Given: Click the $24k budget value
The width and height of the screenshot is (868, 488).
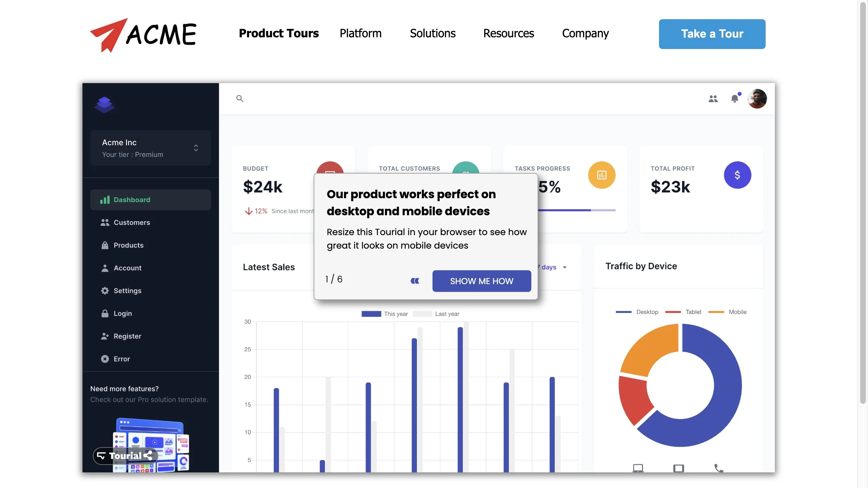Looking at the screenshot, I should click(x=262, y=187).
